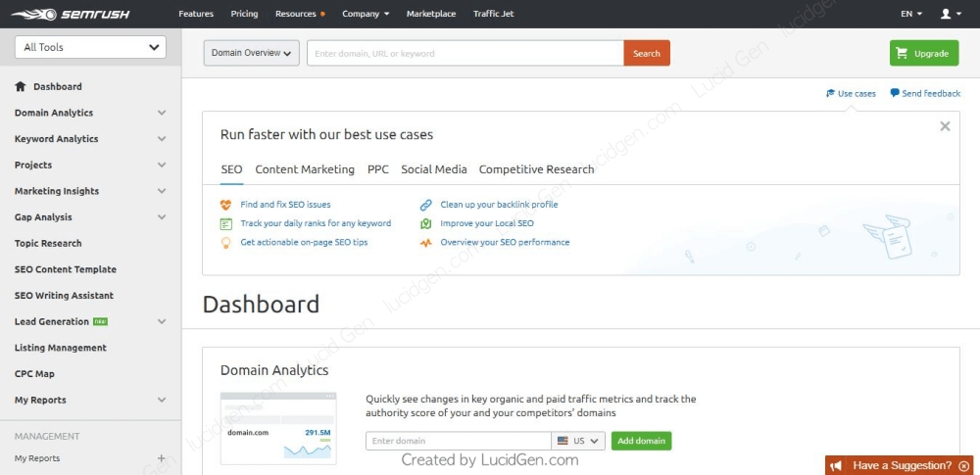Click the megaphone icon in Have a Suggestion

point(836,465)
